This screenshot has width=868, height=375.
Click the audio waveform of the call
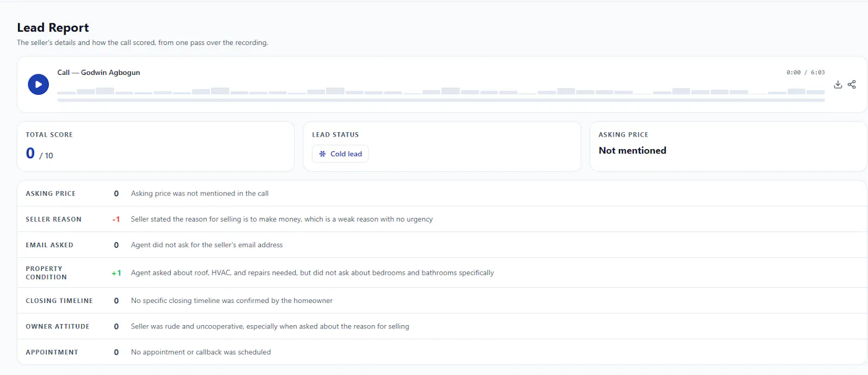point(441,90)
